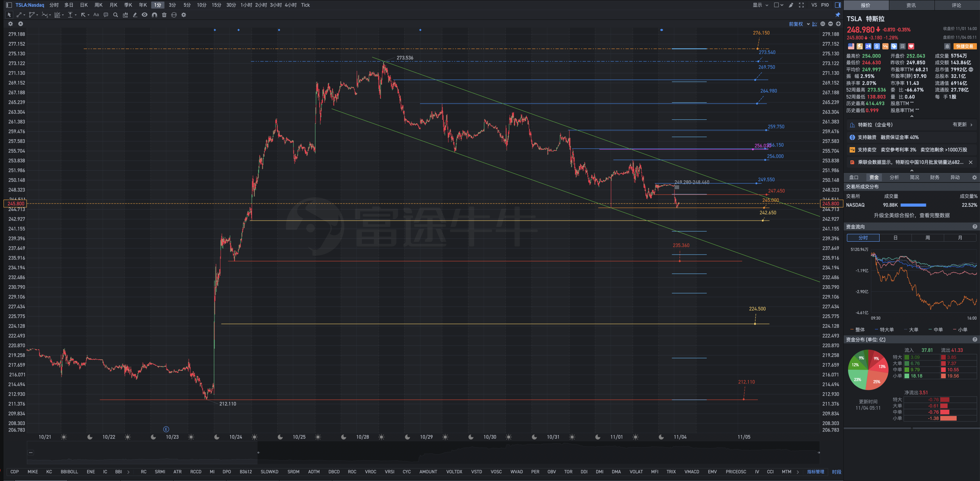Select the 周 capital flow period

(x=928, y=238)
